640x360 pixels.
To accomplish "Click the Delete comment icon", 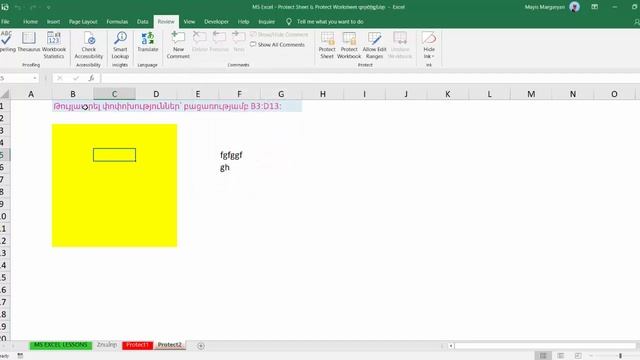I will tap(200, 42).
